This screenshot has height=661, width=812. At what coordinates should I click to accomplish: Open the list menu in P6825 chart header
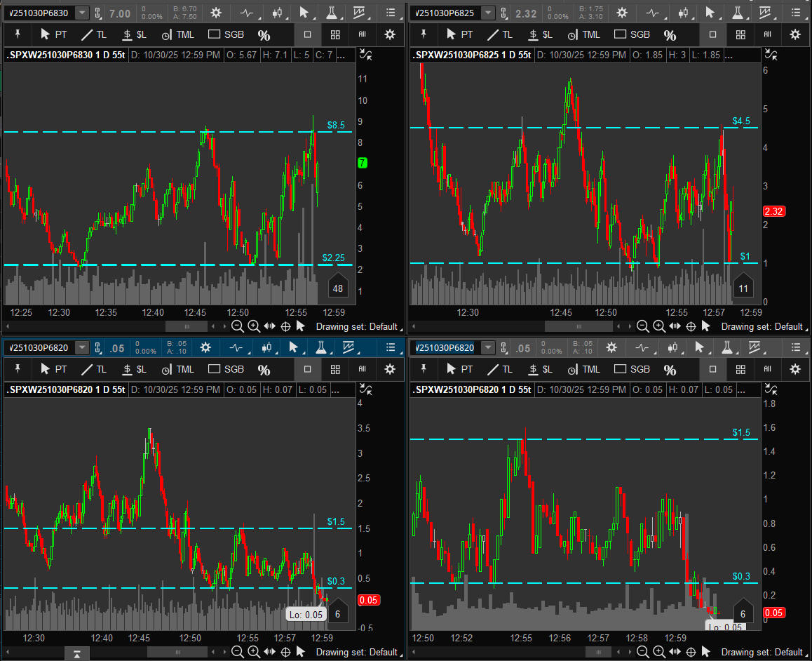[x=794, y=13]
